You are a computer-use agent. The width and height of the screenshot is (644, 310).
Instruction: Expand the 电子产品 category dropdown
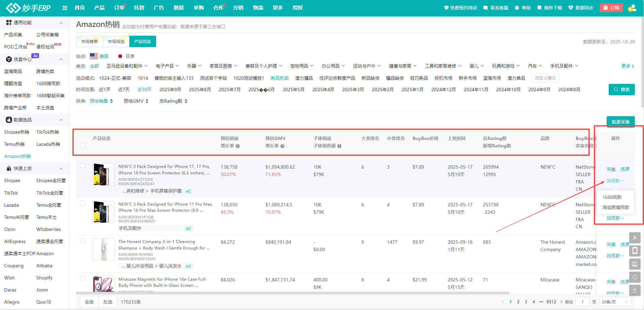167,66
